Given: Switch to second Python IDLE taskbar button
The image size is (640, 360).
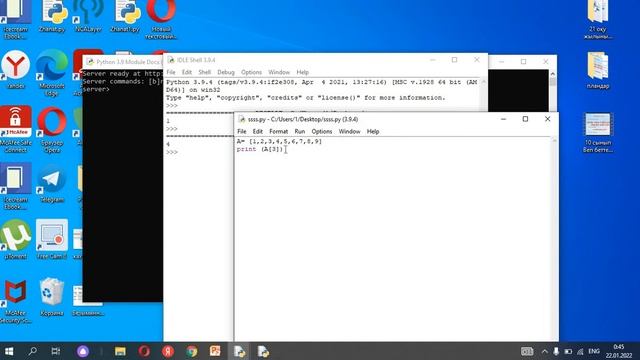Looking at the screenshot, I should (x=263, y=351).
